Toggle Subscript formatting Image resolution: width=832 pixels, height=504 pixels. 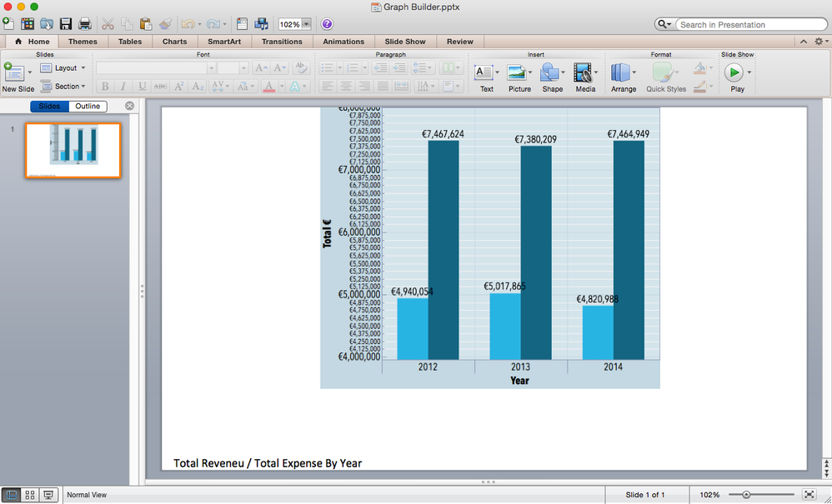[x=198, y=87]
